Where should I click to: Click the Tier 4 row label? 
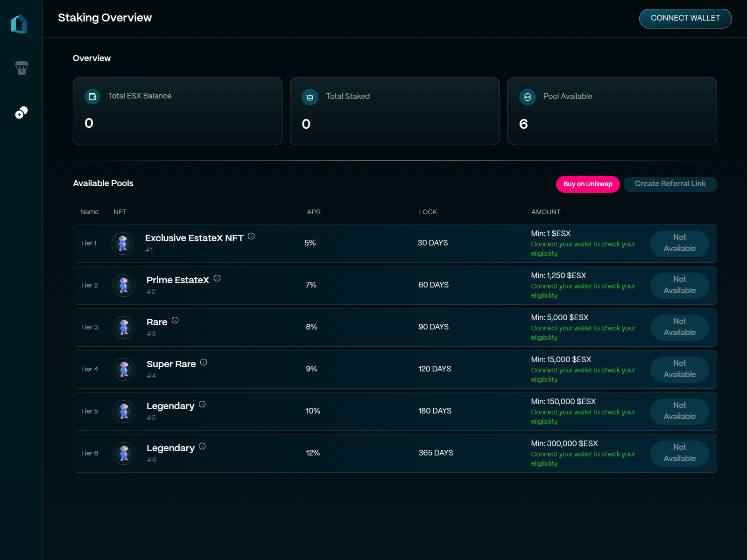[x=90, y=369]
